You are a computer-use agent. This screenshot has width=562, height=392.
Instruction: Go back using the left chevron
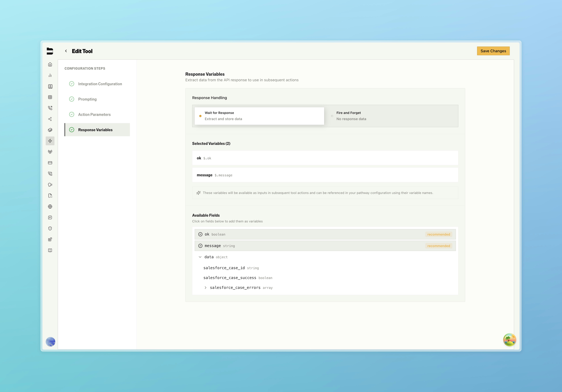pos(66,51)
